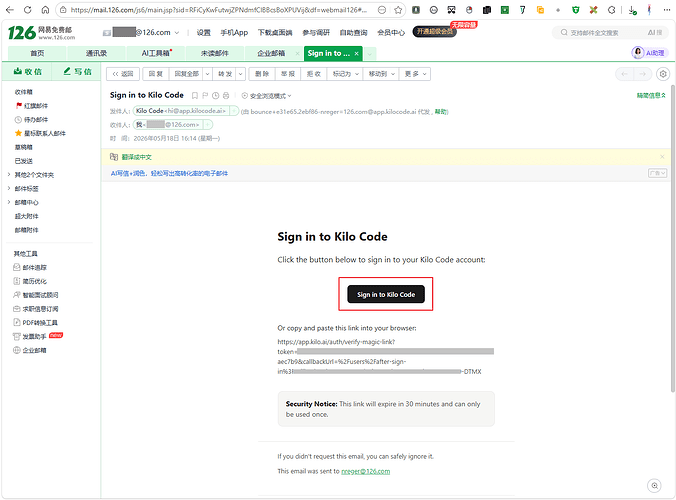Viewport: 676px width, 500px height.
Task: Collapse header details via 精简信息
Action: tap(651, 95)
